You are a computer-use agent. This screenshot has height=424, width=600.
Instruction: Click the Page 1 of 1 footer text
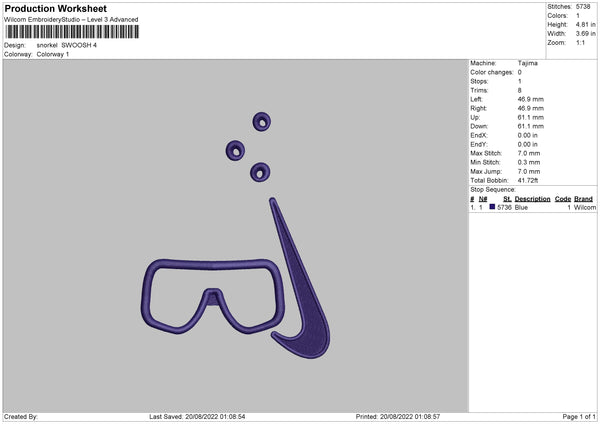tap(579, 416)
